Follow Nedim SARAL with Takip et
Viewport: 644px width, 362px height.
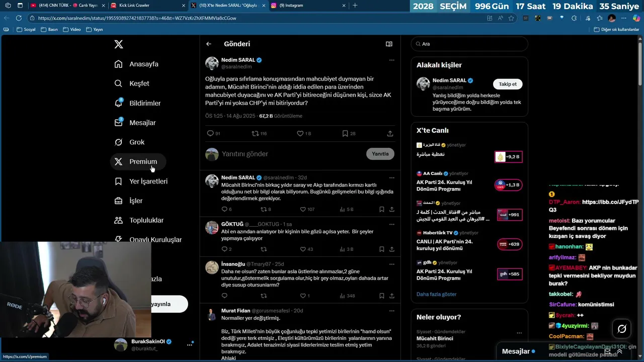(x=508, y=84)
